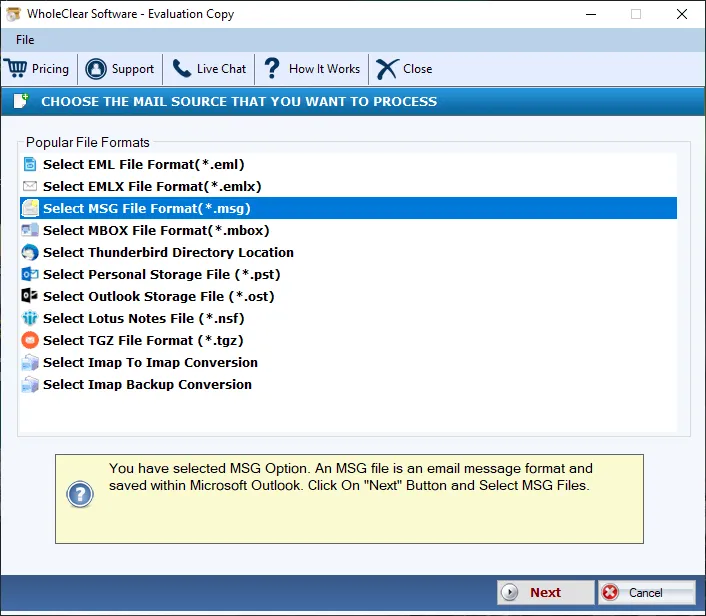Click the MBOX file format icon
706x616 pixels.
pyautogui.click(x=30, y=230)
